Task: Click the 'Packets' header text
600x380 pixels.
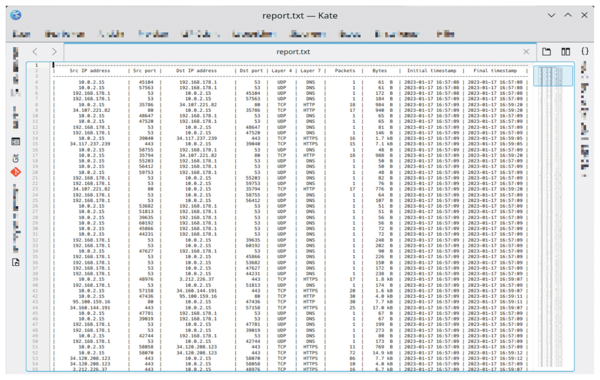Action: 345,71
